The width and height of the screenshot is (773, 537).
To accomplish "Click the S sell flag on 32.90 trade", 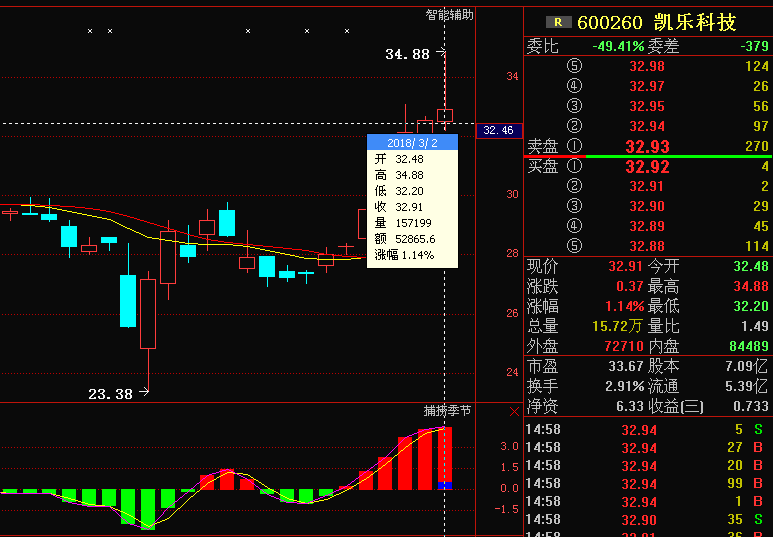I will (757, 520).
